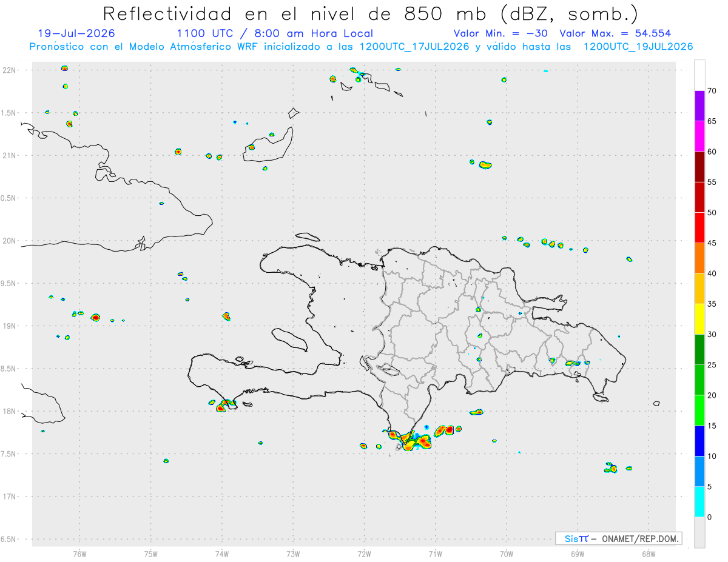
Task: Click the '50' colorbar scale value
Action: click(x=712, y=213)
